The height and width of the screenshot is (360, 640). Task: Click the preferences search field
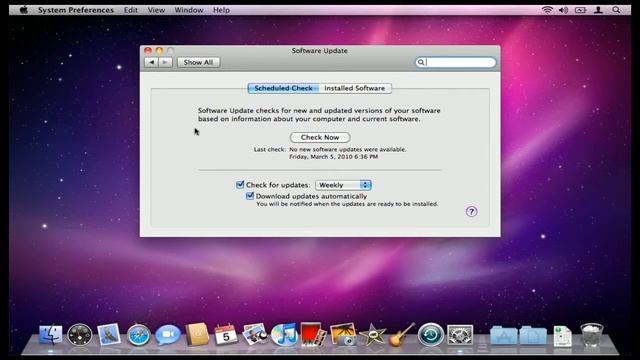(x=456, y=62)
